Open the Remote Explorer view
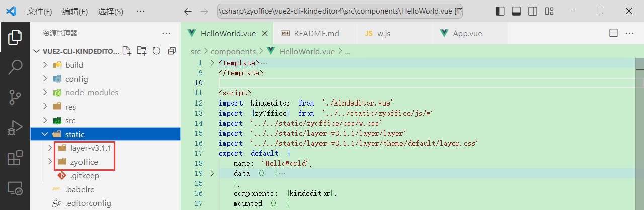Screen dimensions: 644x210 coord(15,189)
